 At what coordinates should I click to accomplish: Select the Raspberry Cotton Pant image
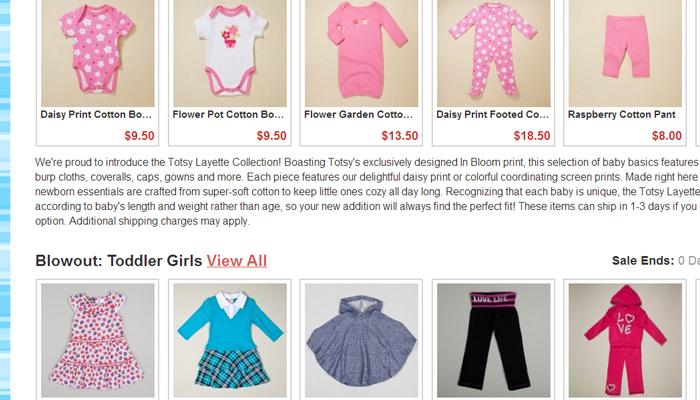coord(625,53)
